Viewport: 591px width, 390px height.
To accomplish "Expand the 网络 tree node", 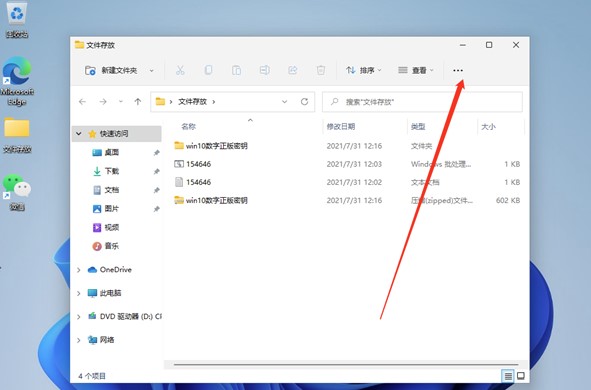I will pyautogui.click(x=79, y=340).
